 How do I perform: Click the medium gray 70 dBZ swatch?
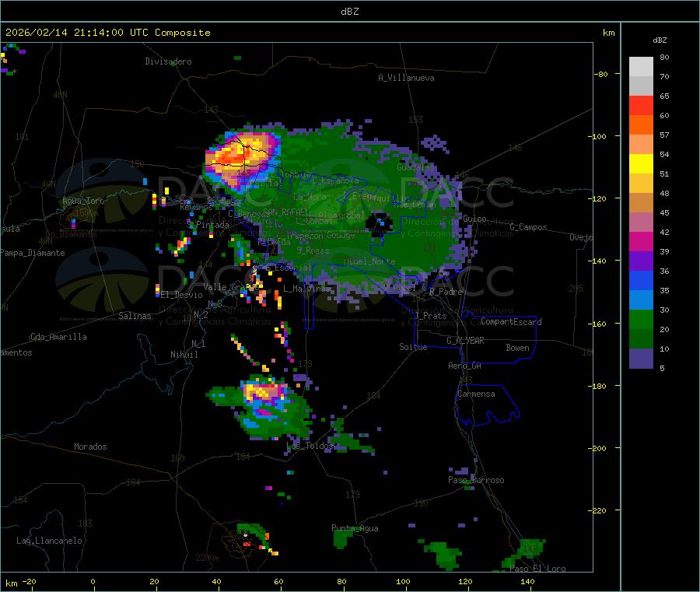(641, 86)
